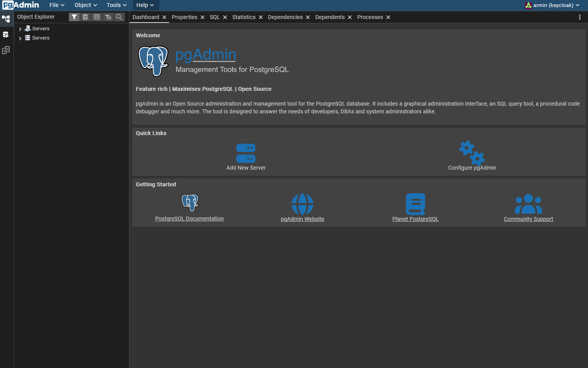Open the Object Explorer tree view sidebar icon
This screenshot has height=368, width=588.
pos(6,19)
